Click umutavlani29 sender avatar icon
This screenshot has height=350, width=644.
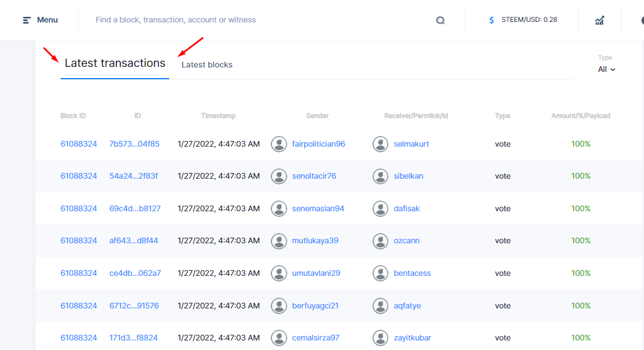279,273
